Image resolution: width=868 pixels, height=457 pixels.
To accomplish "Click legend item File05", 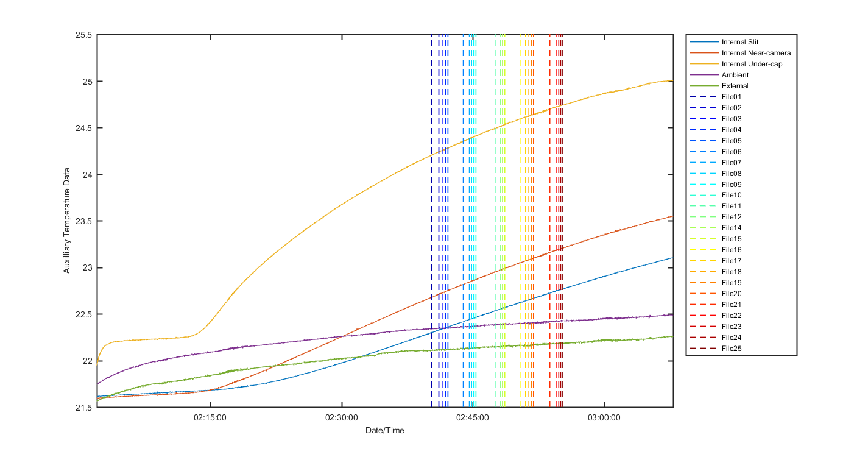I will coord(732,141).
